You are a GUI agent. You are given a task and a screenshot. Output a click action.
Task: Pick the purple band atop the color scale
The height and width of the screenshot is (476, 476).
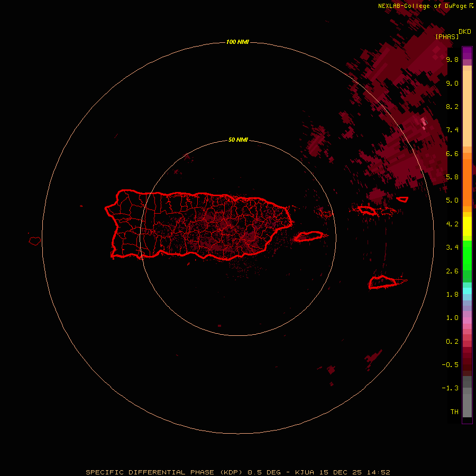tap(467, 53)
